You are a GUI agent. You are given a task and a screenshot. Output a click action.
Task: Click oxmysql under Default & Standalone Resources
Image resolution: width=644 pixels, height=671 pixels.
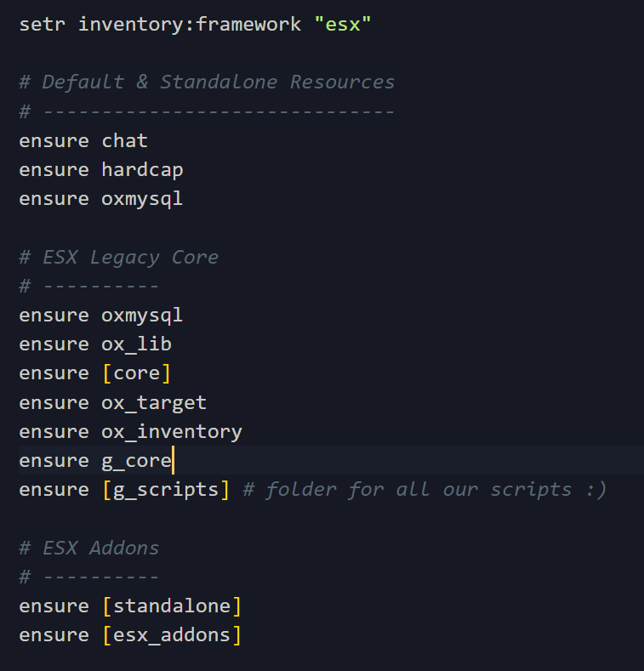(x=142, y=198)
